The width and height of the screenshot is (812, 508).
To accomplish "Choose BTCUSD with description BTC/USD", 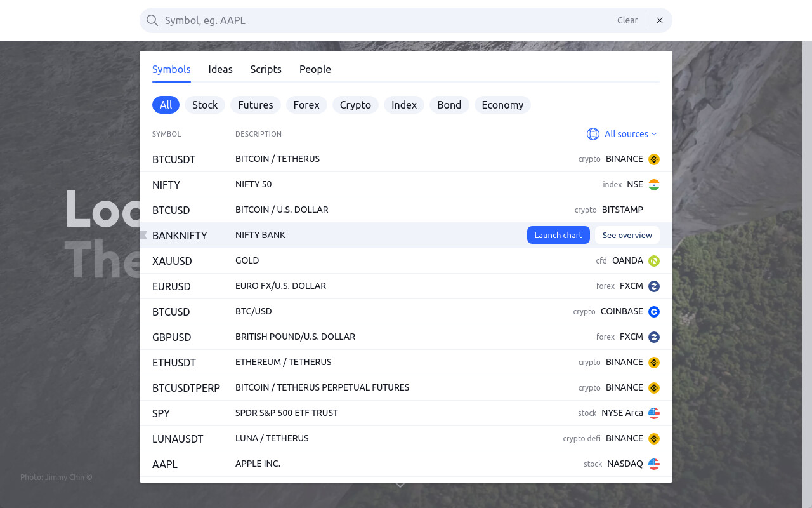I will click(171, 312).
